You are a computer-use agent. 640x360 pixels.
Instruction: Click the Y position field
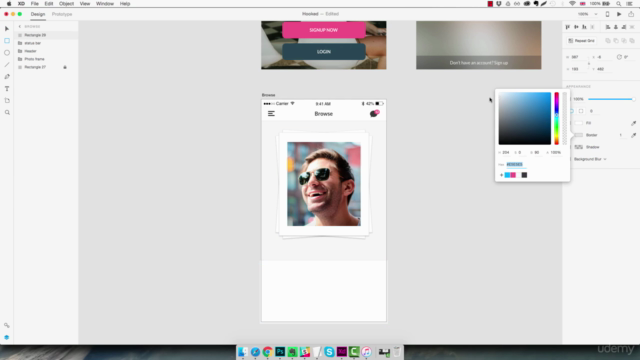(x=604, y=69)
